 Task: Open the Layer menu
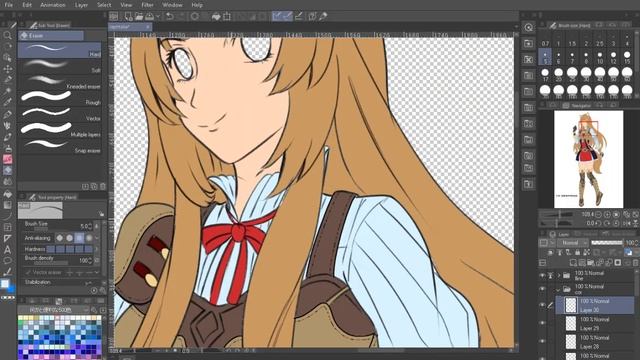(x=81, y=5)
